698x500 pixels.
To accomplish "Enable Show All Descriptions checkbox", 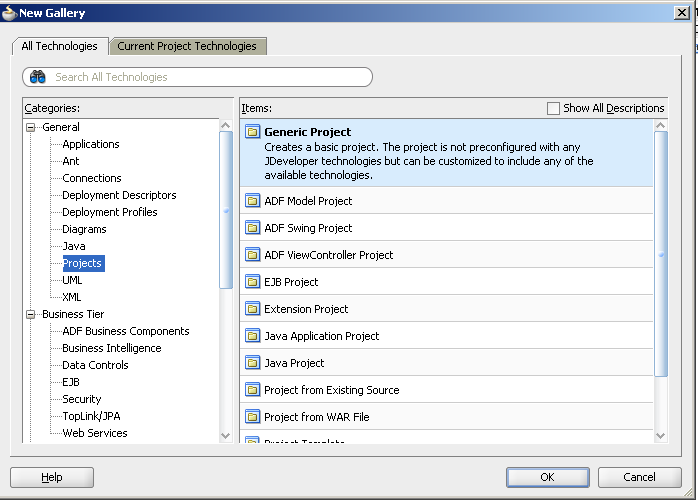I will point(553,108).
